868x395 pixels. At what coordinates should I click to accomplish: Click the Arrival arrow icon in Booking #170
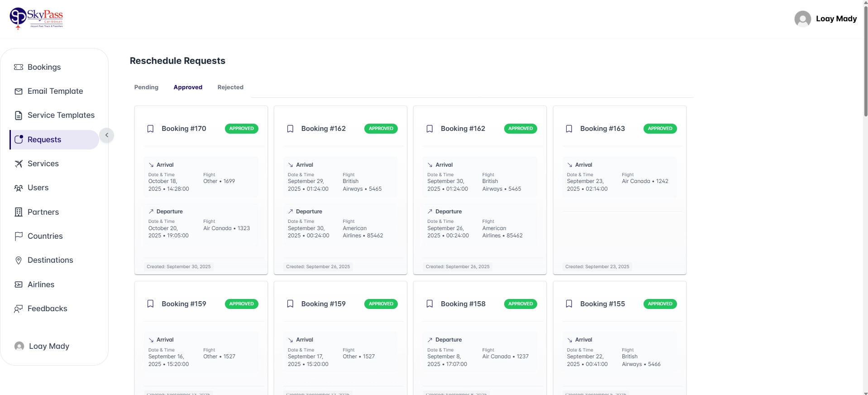[x=151, y=165]
